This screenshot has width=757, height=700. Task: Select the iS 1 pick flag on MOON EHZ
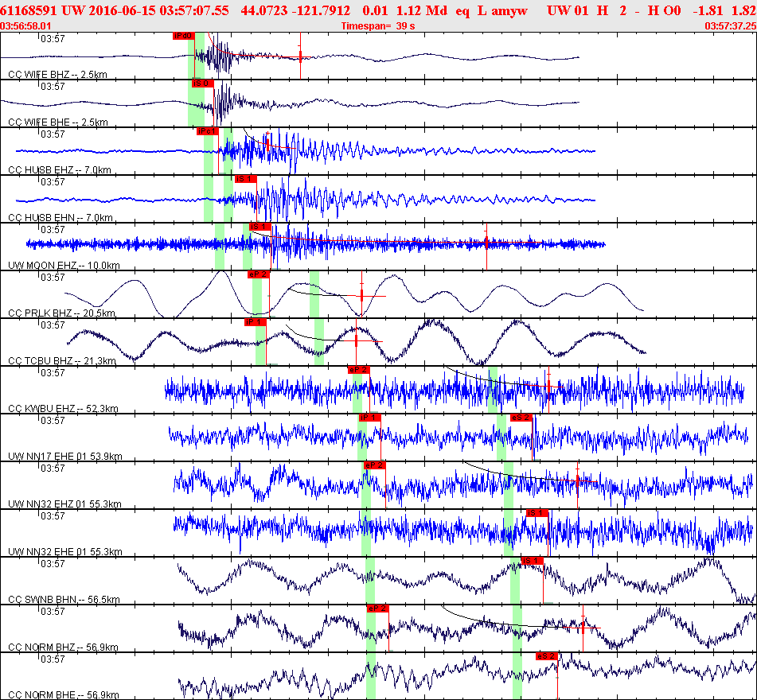click(260, 227)
